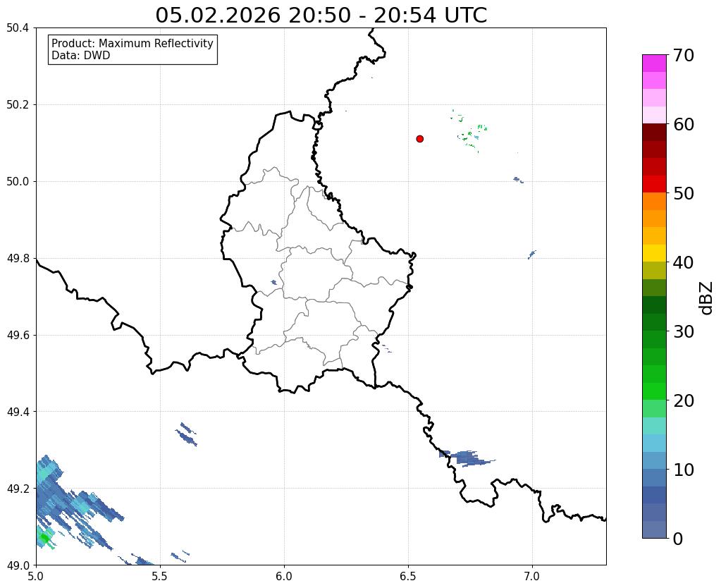Click the colorbar label "30"
The height and width of the screenshot is (588, 721).
(x=684, y=331)
